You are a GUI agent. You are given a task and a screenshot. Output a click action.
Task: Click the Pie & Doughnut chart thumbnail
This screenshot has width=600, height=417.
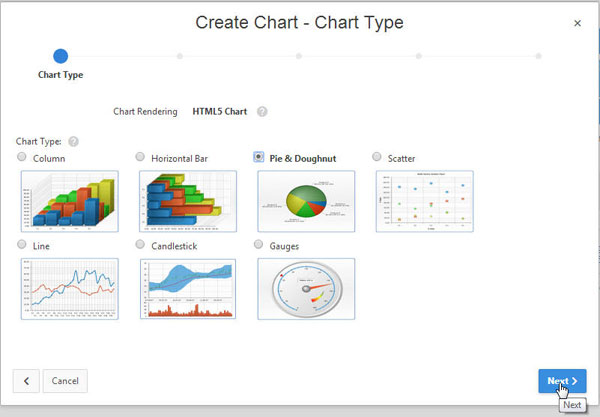point(306,201)
